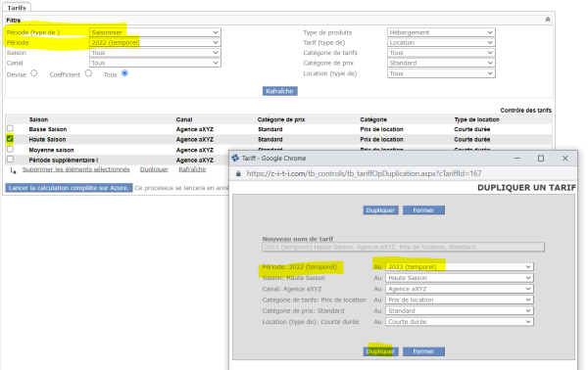588x370 pixels.
Task: Click the padlock icon in popup address bar
Action: (238, 174)
